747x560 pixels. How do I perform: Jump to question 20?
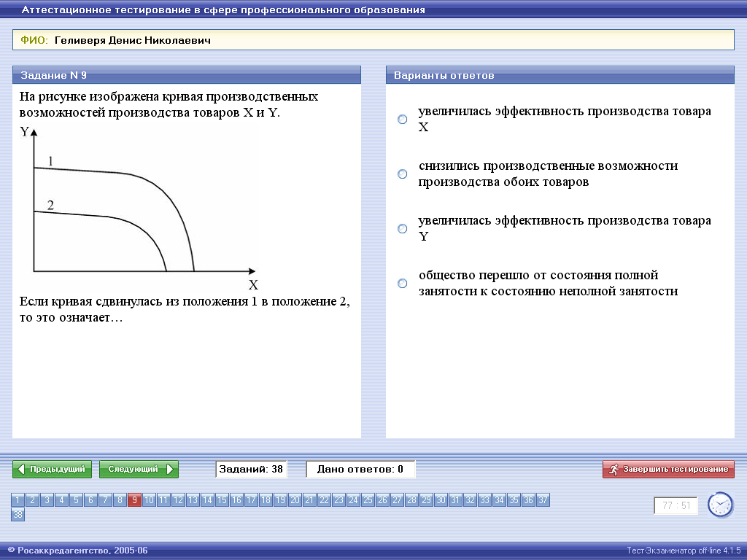[295, 500]
